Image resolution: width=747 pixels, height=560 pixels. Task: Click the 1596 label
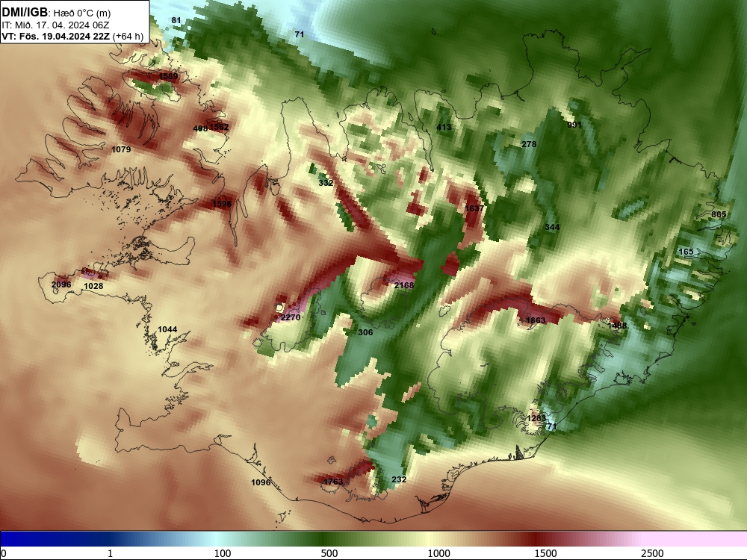tap(222, 204)
